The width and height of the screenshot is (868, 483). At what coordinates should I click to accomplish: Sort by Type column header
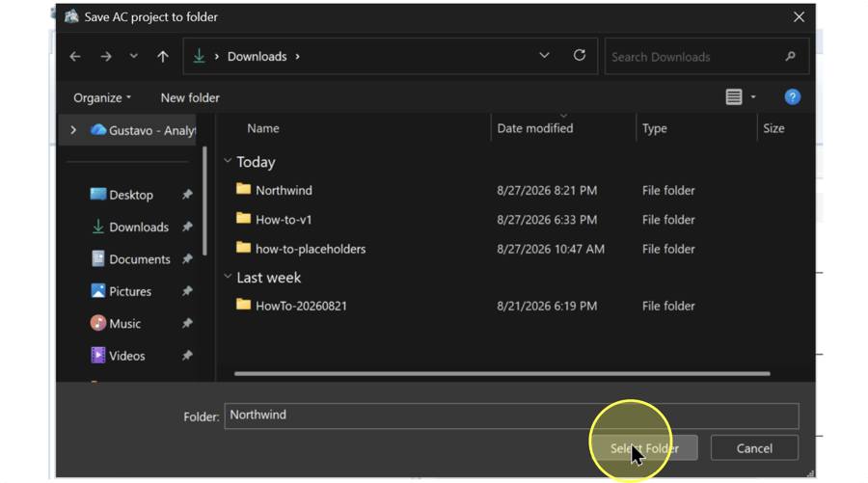654,128
